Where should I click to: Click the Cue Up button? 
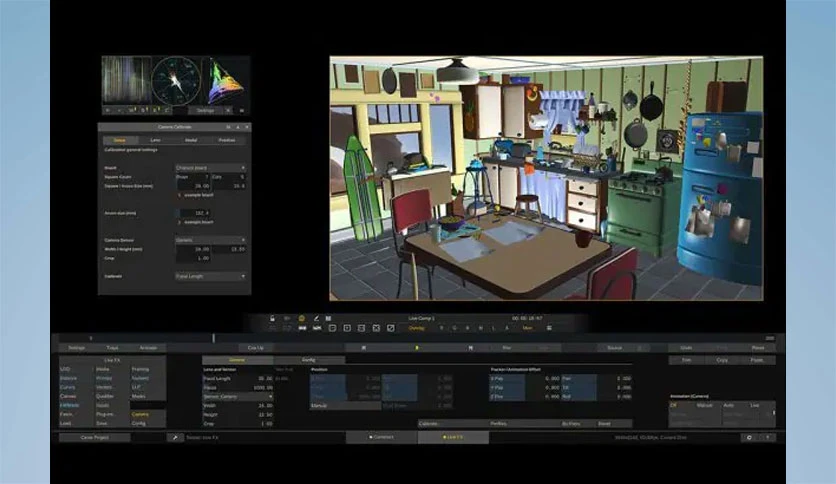255,348
